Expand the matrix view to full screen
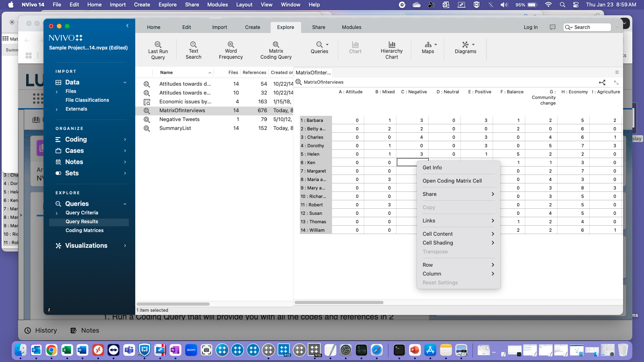Screen dimensions: 644x362 click(x=617, y=82)
